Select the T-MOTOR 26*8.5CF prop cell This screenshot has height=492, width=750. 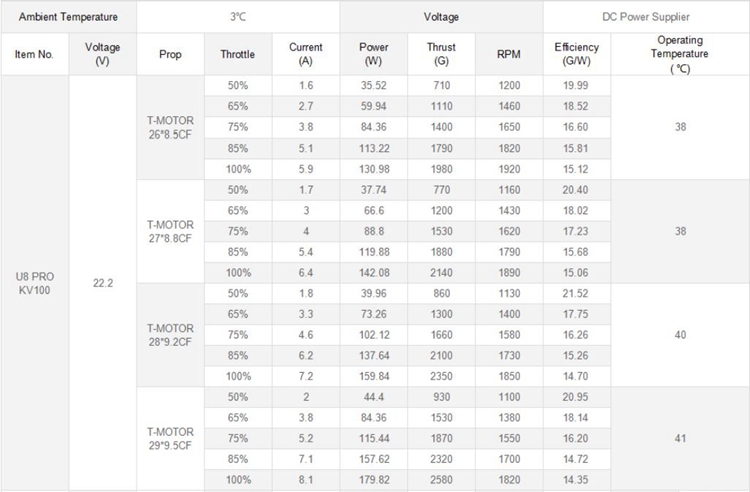[x=170, y=127]
